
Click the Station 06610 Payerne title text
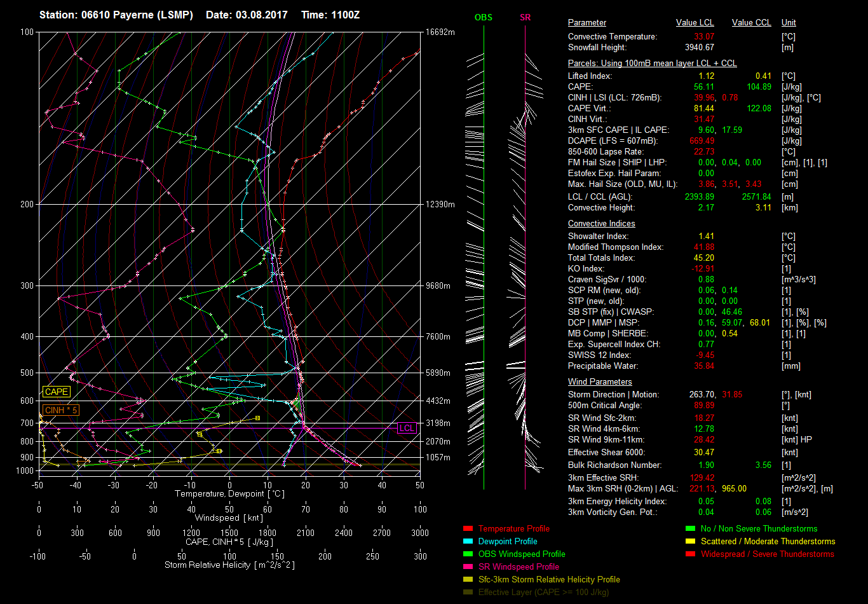point(116,15)
